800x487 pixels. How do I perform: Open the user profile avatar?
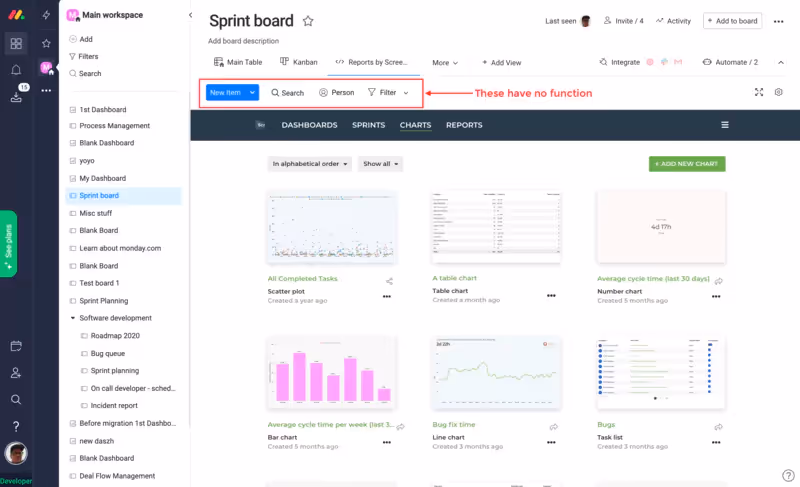pyautogui.click(x=16, y=453)
